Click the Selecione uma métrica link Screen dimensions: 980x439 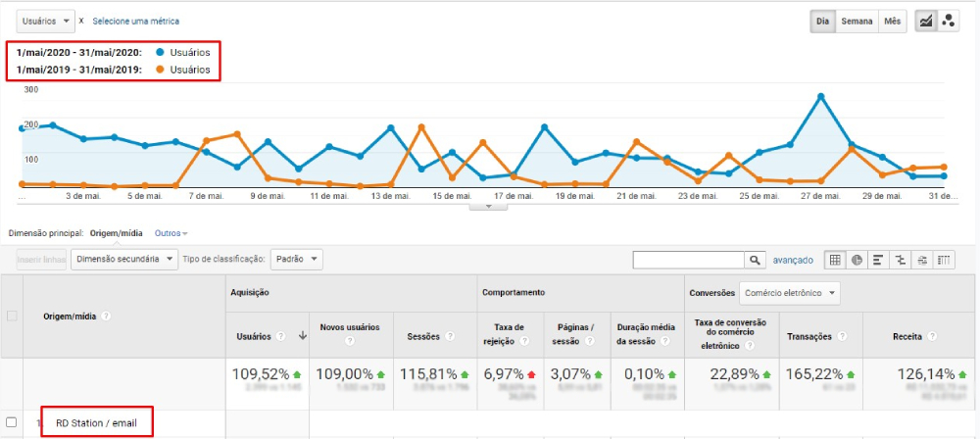pos(135,21)
